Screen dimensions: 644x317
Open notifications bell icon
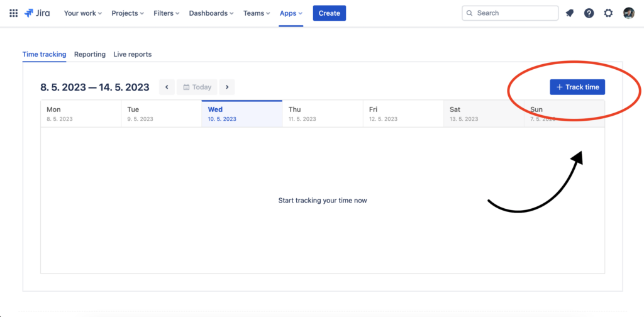(570, 13)
